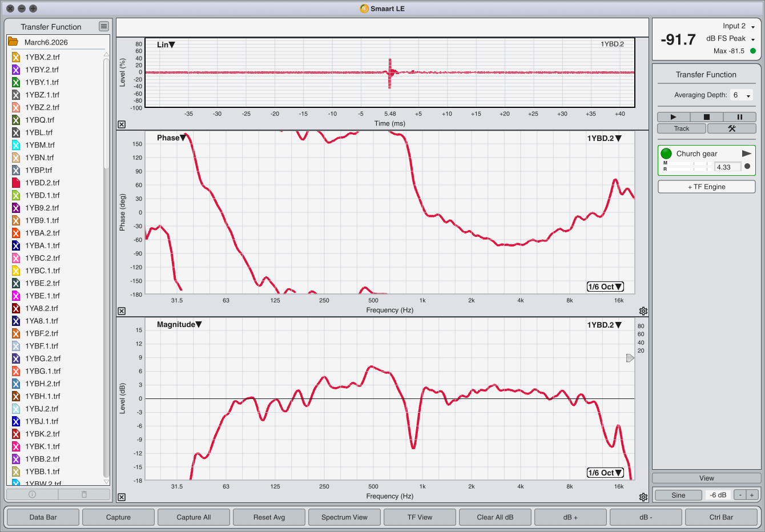This screenshot has width=765, height=532.
Task: Open magnitude plot settings gear
Action: coord(643,497)
